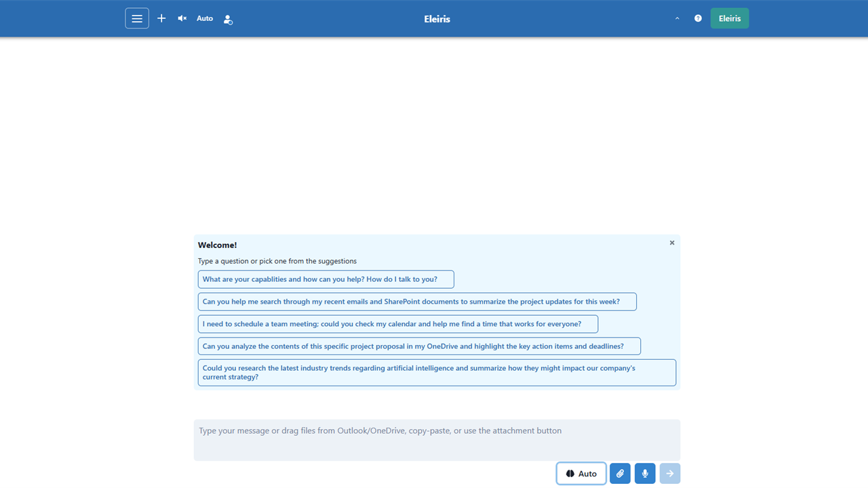The image size is (868, 488).
Task: Click the paperclip attachment button
Action: (x=620, y=474)
